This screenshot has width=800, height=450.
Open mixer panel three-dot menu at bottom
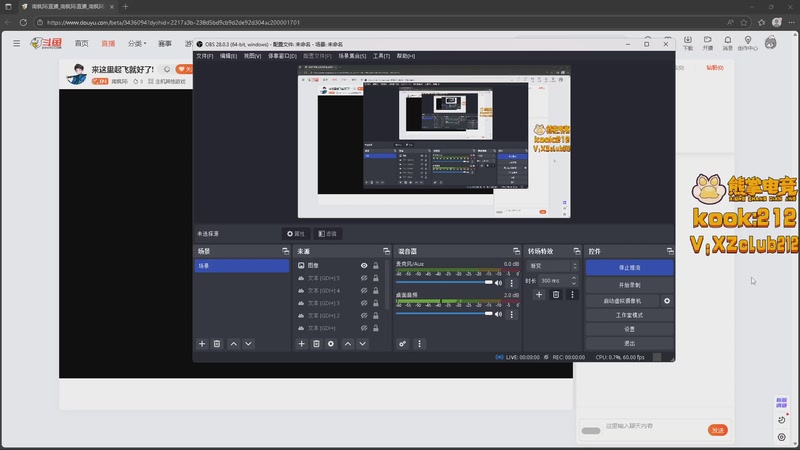coord(419,344)
